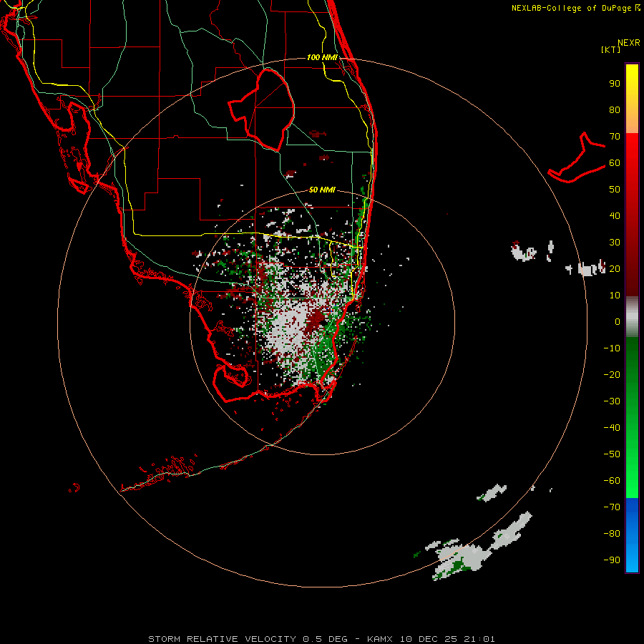Click the 50 NMI range ring label
The height and width of the screenshot is (644, 644).
tap(322, 190)
